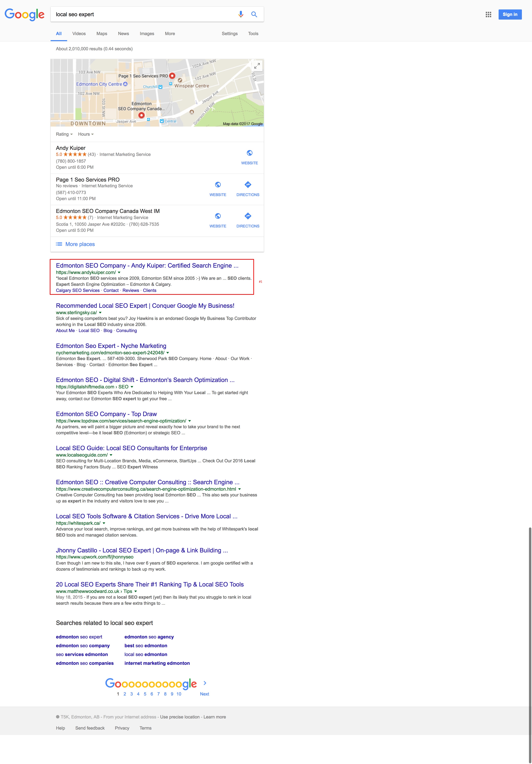Screen dimensions: 532x764
Task: Open the More search tab menu
Action: tap(170, 34)
